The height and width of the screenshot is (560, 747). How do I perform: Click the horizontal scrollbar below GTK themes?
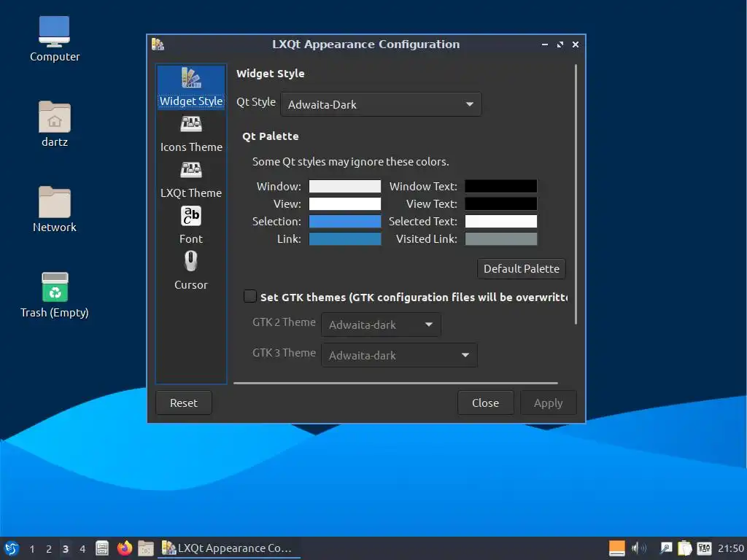click(x=395, y=382)
